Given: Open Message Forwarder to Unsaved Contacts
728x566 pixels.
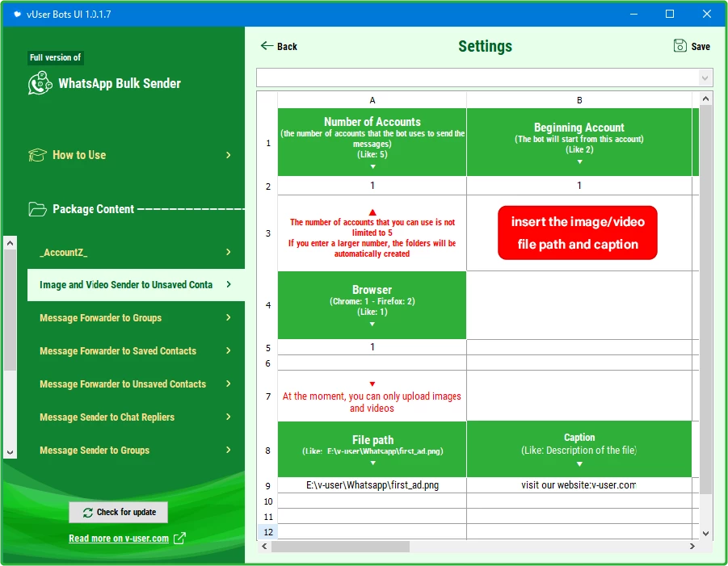Looking at the screenshot, I should (x=136, y=384).
